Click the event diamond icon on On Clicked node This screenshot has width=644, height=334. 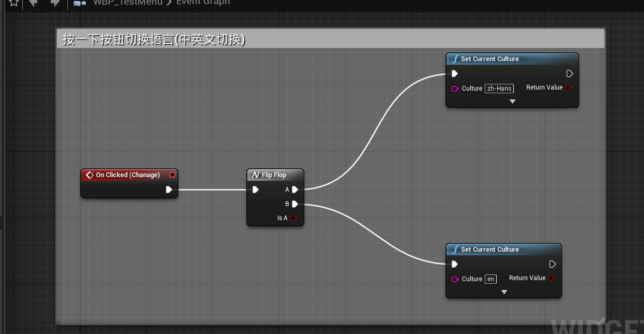89,175
